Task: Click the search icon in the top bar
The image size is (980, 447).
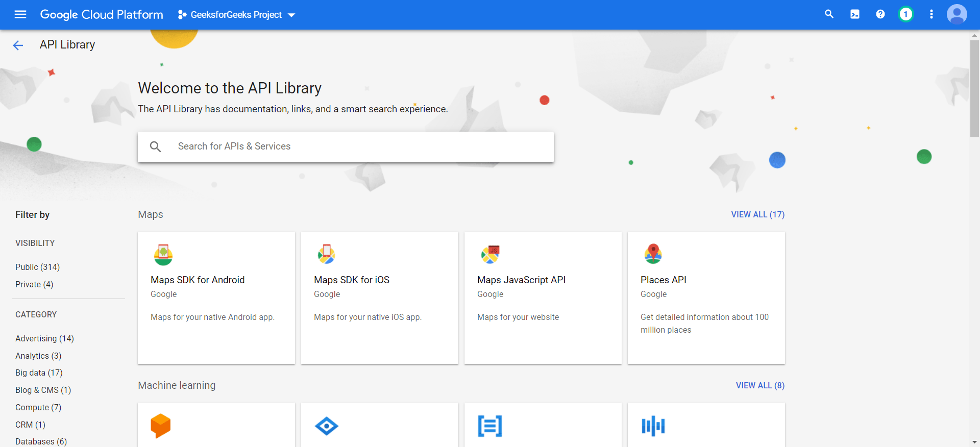Action: pyautogui.click(x=829, y=14)
